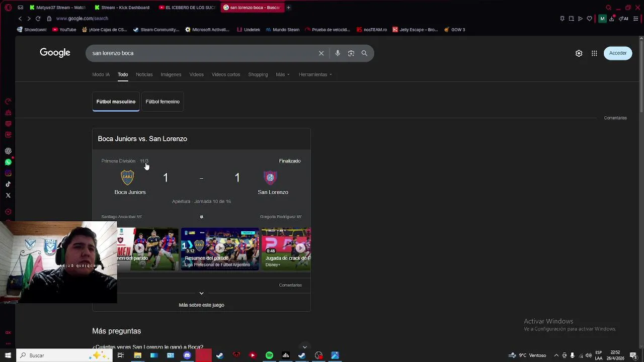
Task: Open the GOW 3 bookmark
Action: pyautogui.click(x=455, y=30)
